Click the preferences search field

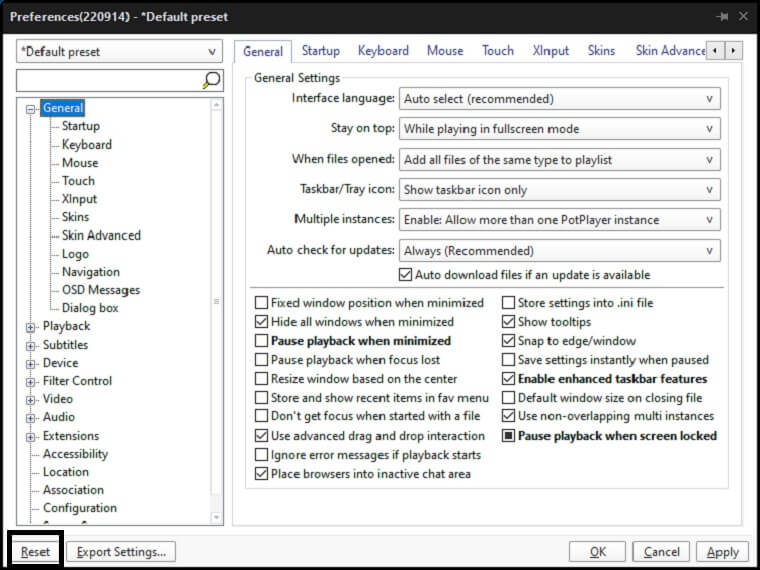pos(109,80)
